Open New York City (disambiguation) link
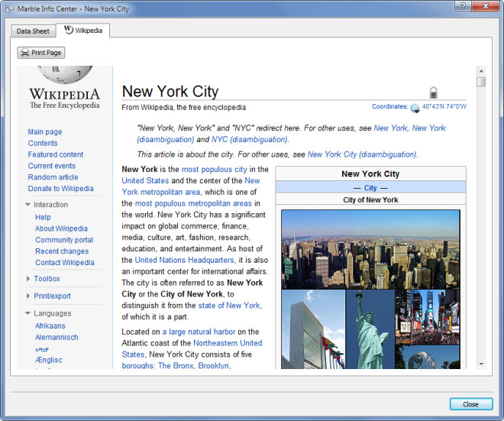The height and width of the screenshot is (421, 504). pyautogui.click(x=362, y=154)
